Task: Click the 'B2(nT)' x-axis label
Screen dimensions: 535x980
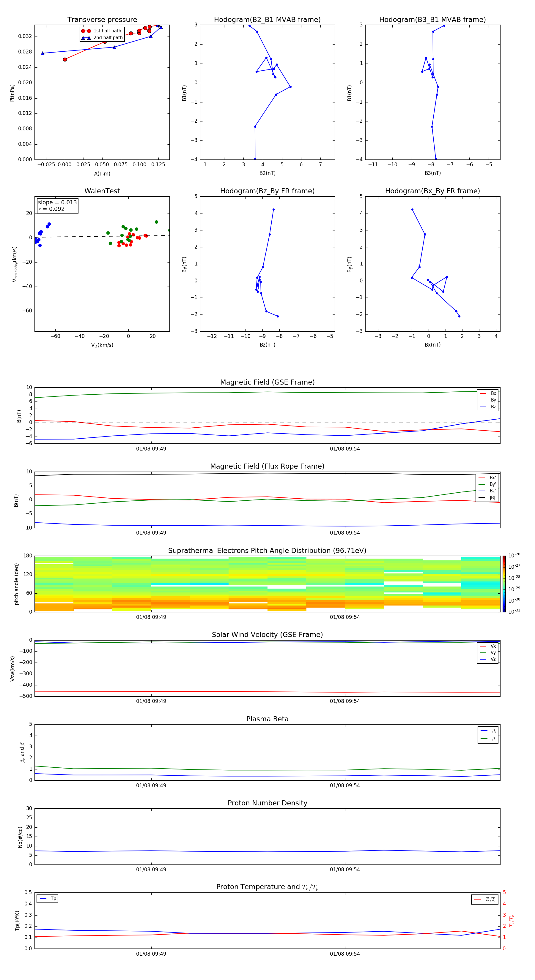Action: click(x=267, y=173)
